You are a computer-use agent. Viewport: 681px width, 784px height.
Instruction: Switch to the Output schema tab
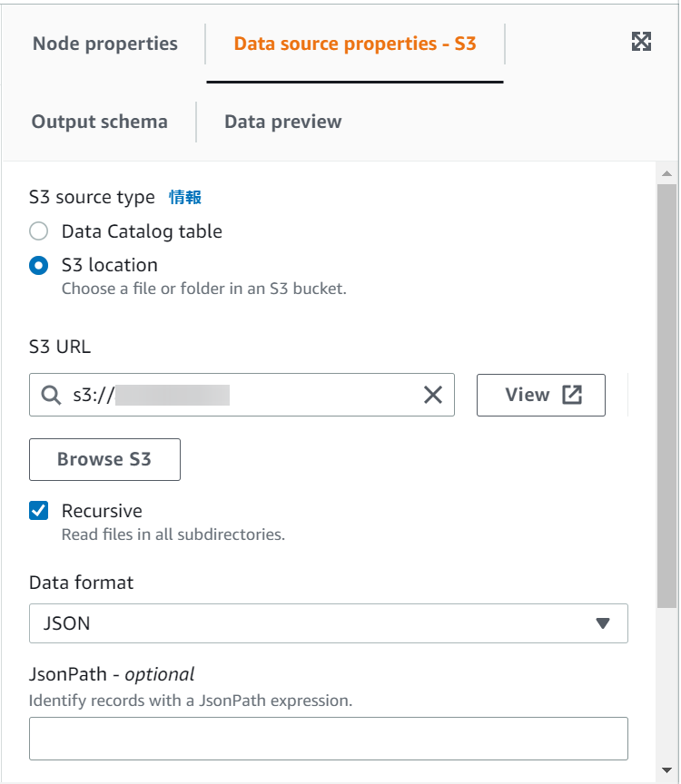click(x=100, y=122)
